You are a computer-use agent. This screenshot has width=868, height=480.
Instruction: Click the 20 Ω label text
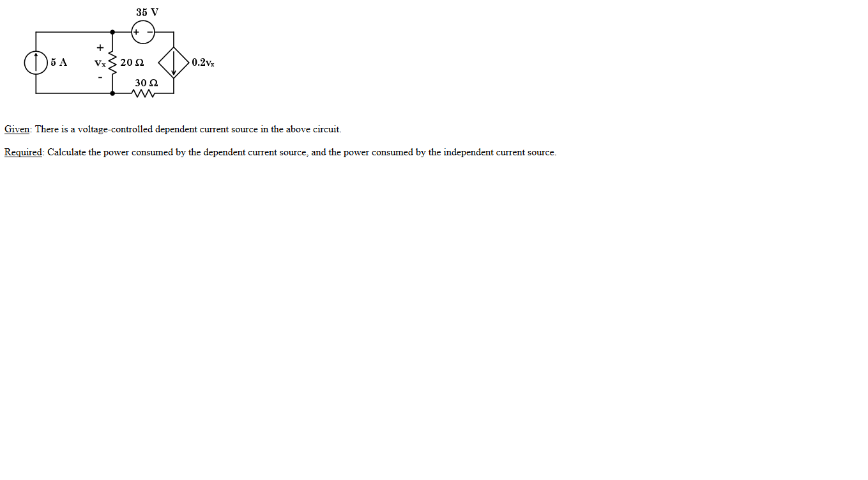point(132,63)
